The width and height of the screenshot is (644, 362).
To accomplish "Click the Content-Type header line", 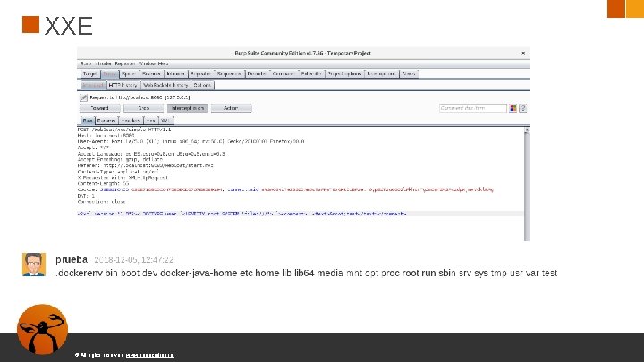I will (118, 172).
